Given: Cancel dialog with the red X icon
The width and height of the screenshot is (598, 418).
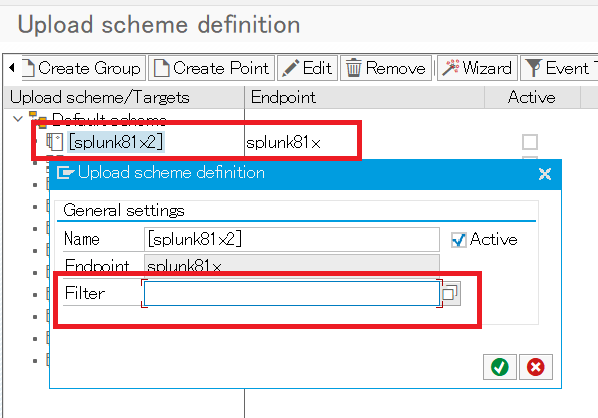Looking at the screenshot, I should pos(535,367).
